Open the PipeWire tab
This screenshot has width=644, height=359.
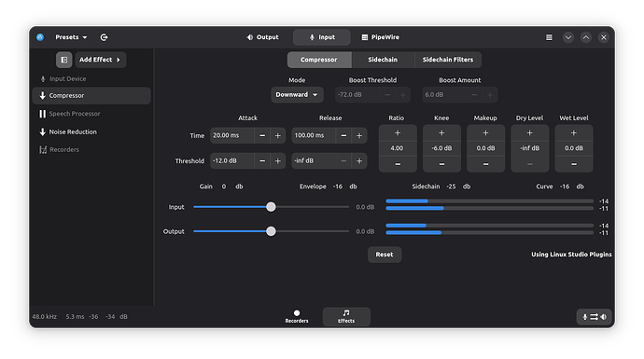coord(380,37)
